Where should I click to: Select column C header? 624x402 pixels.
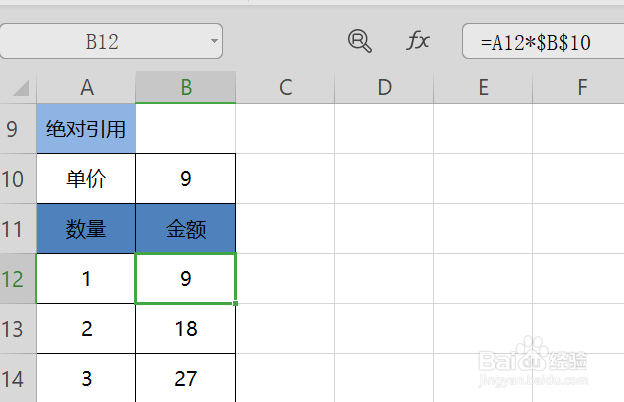(285, 88)
